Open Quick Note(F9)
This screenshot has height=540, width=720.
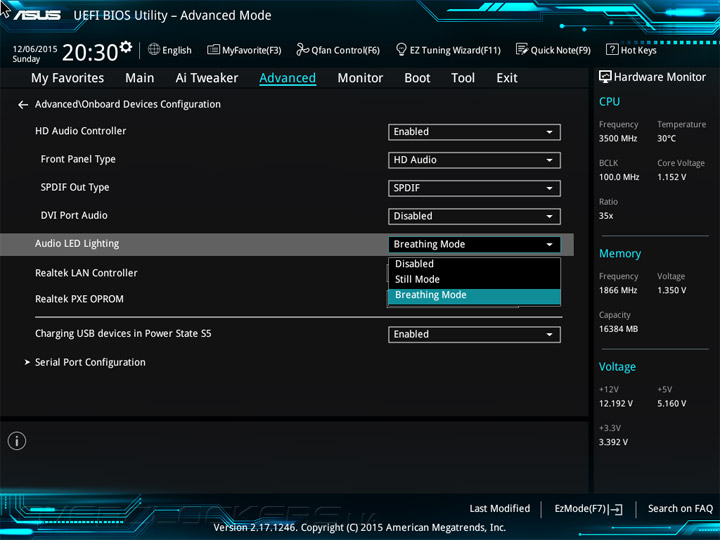553,50
